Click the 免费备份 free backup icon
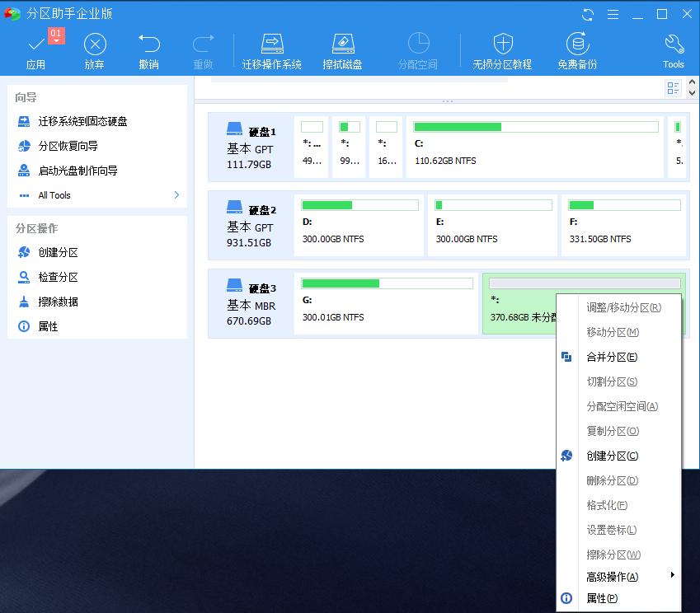Viewport: 700px width, 613px height. (577, 45)
